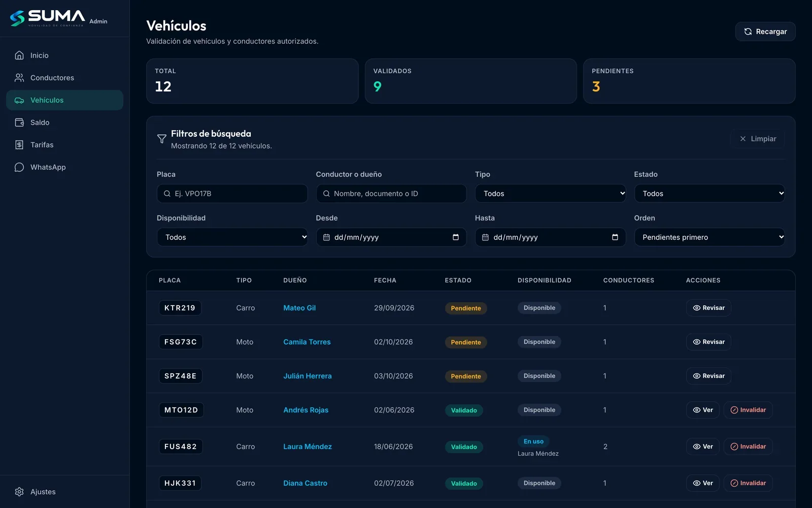Screen dimensions: 812x508
Task: Open the Hasta date picker calendar icon
Action: pyautogui.click(x=615, y=237)
